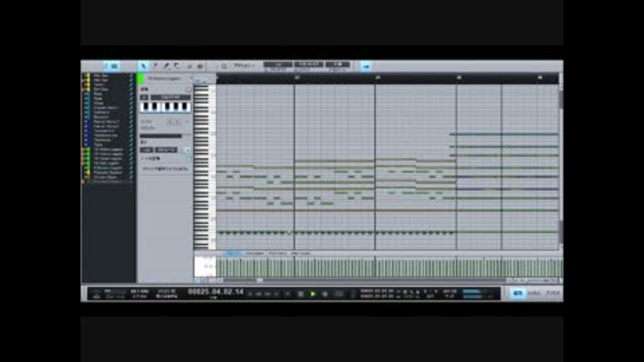Select the Tuba track row
The image size is (644, 362).
pyautogui.click(x=107, y=145)
